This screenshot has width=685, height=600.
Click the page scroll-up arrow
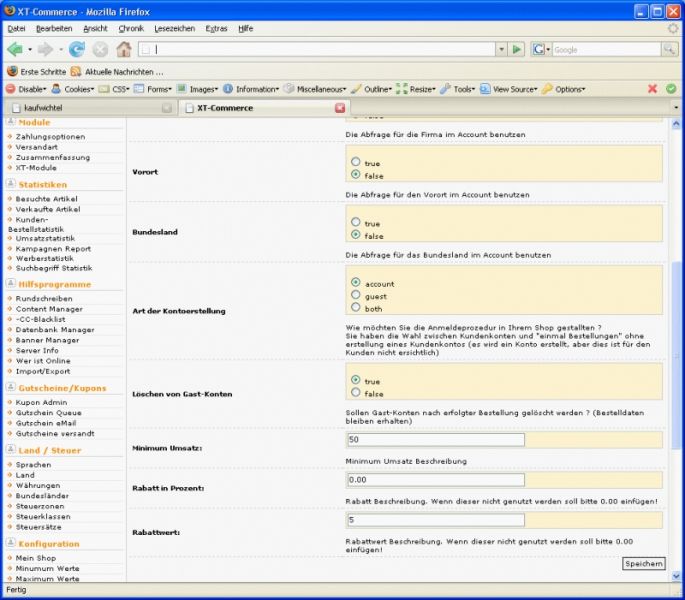tap(676, 124)
